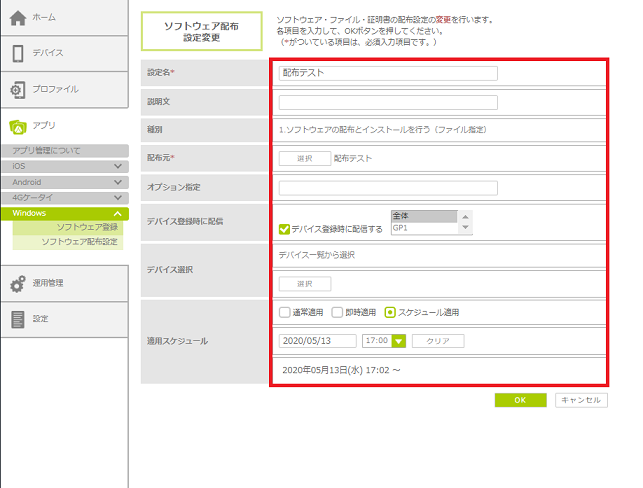643x488 pixels.
Task: Click the green Apps folder icon
Action: (18, 126)
